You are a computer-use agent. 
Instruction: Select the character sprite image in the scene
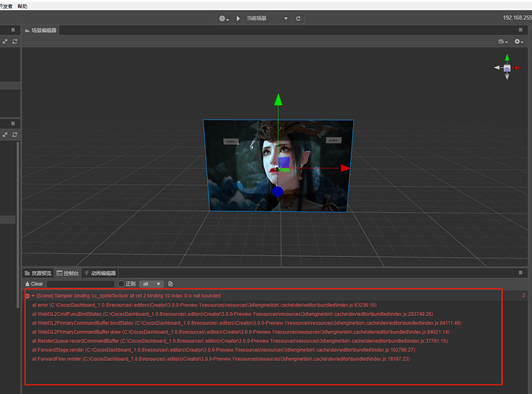278,165
